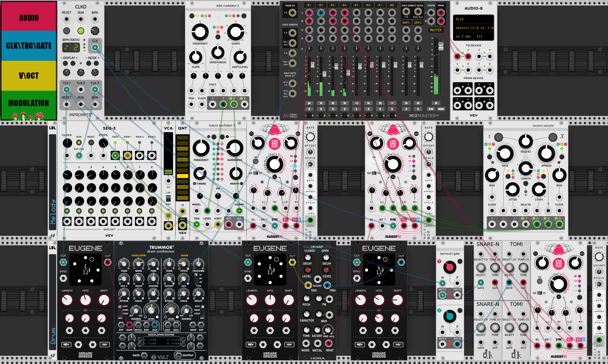Click the t button on random sampler
Image resolution: width=608 pixels, height=364 pixels.
[498, 137]
